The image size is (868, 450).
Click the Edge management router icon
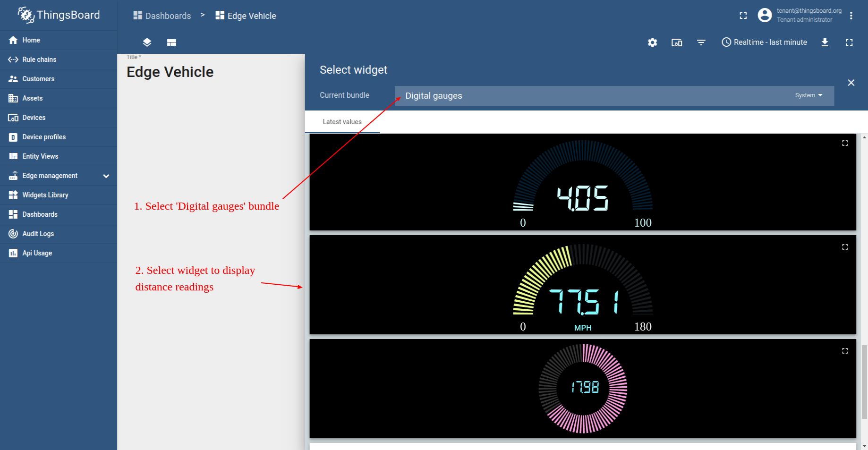pos(13,176)
